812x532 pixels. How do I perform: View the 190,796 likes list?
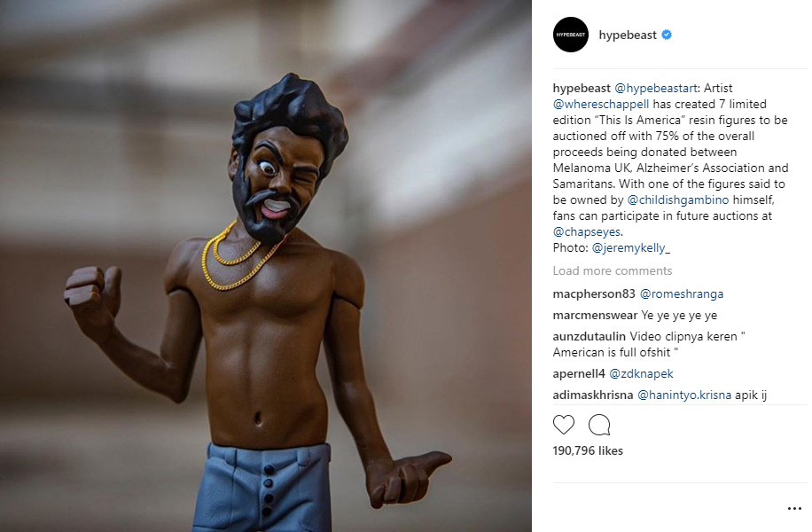(x=588, y=450)
